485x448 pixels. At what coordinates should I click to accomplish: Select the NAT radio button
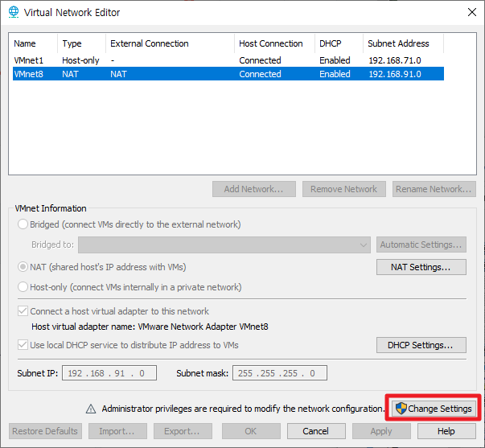23,267
